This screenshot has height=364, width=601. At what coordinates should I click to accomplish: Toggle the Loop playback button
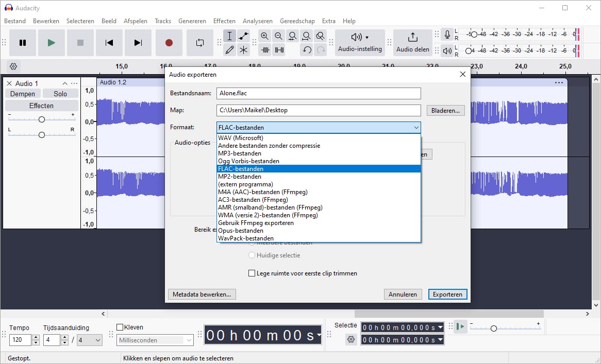click(x=199, y=43)
